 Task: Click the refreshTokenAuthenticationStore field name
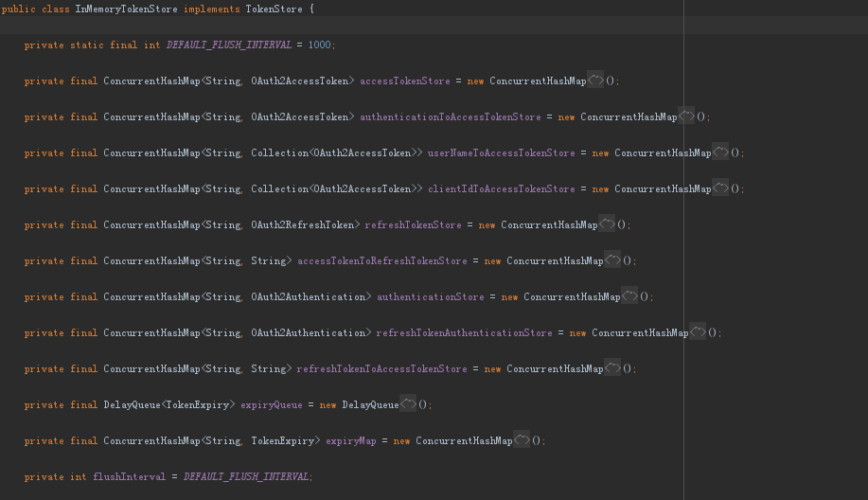(465, 332)
